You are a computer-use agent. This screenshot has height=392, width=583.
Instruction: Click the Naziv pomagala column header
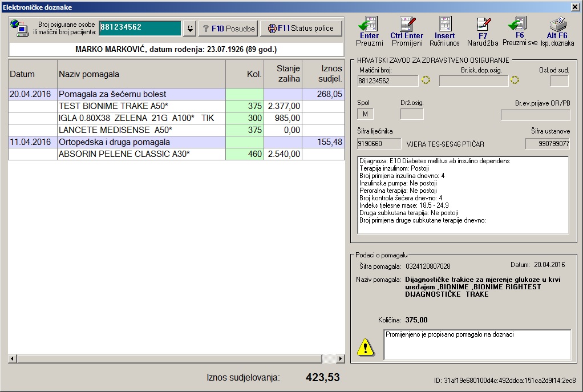click(141, 74)
